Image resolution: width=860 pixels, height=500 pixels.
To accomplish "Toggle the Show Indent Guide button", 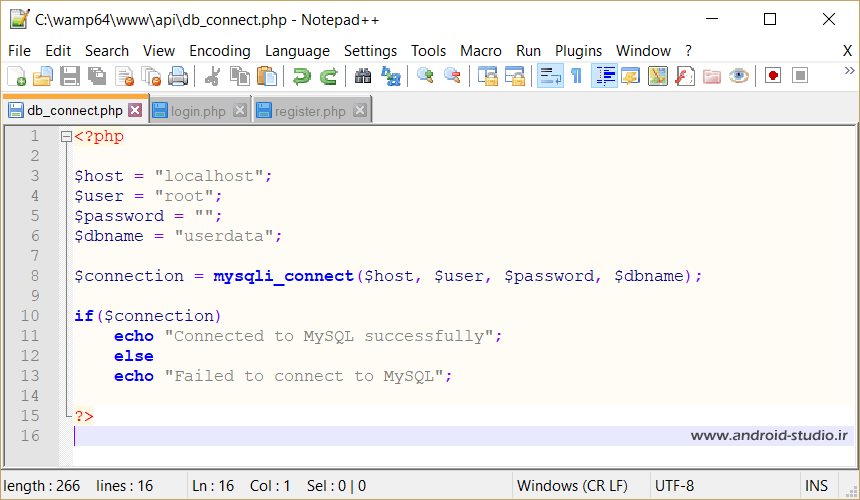I will point(604,76).
